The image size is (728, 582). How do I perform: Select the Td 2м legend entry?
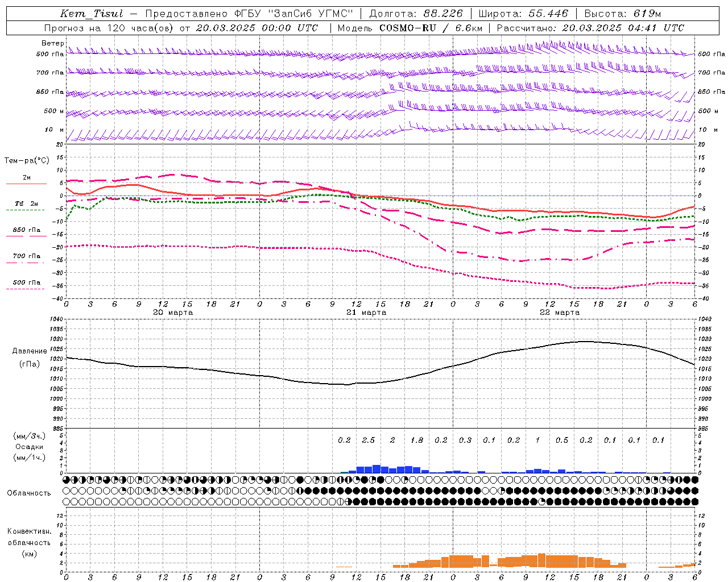point(27,203)
